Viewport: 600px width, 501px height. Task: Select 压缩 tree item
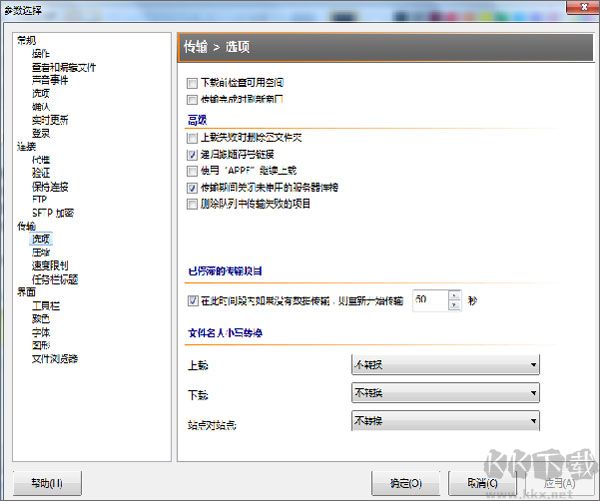tap(41, 253)
